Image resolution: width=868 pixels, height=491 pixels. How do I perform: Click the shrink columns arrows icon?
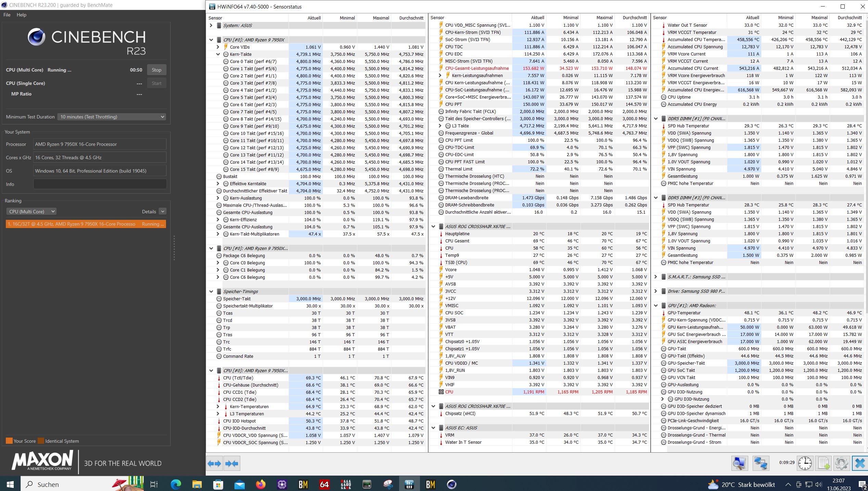232,464
